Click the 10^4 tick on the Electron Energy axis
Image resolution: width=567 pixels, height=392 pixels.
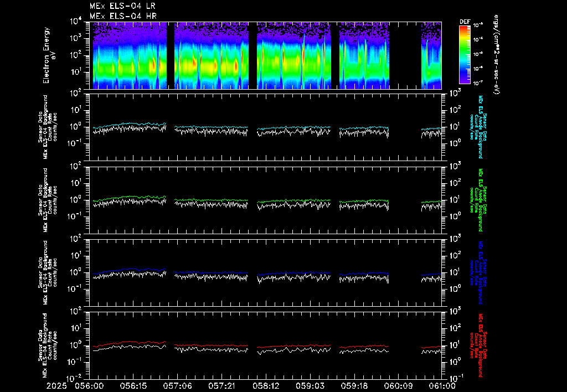tap(76, 22)
